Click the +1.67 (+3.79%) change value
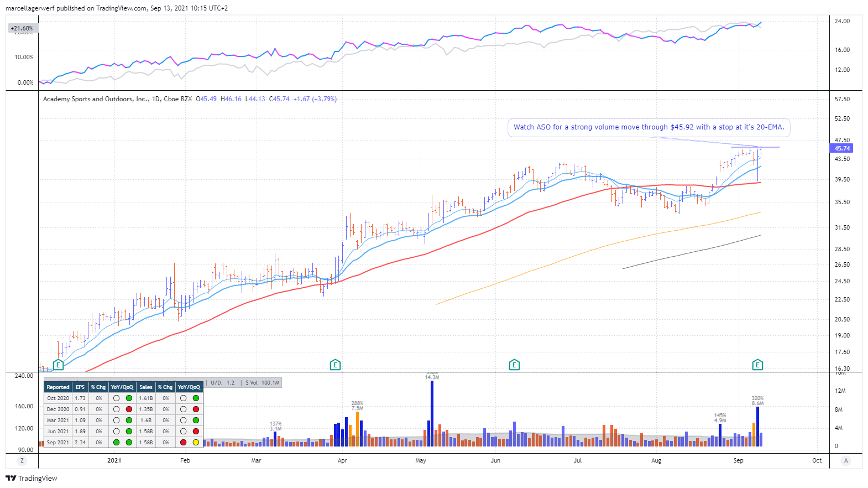Viewport: 868px width, 488px height. [x=315, y=99]
